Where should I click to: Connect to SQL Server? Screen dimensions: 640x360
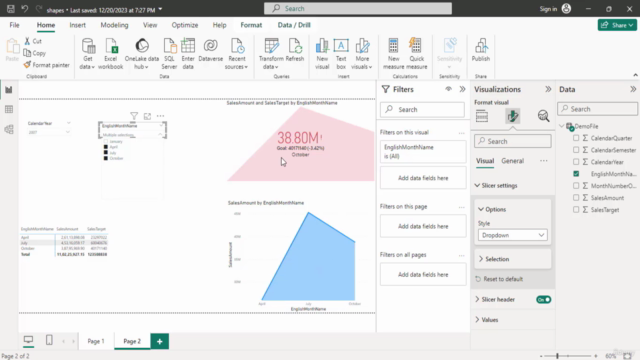click(x=169, y=54)
